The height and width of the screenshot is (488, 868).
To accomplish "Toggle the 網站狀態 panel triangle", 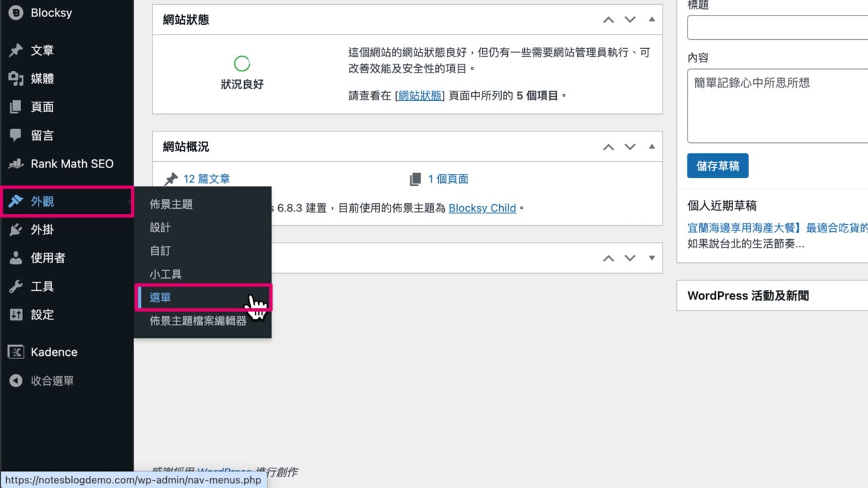I will (x=652, y=20).
